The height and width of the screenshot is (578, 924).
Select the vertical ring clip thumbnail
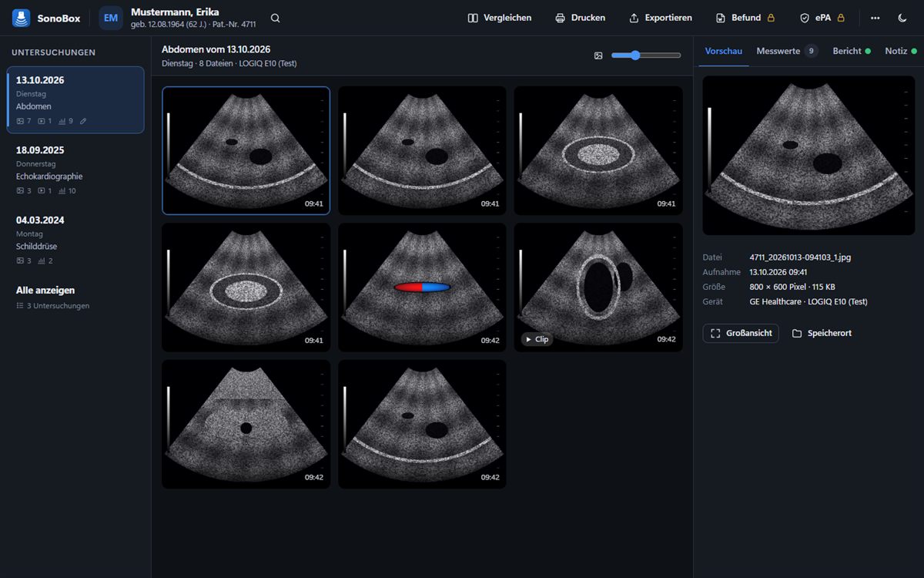(x=598, y=287)
